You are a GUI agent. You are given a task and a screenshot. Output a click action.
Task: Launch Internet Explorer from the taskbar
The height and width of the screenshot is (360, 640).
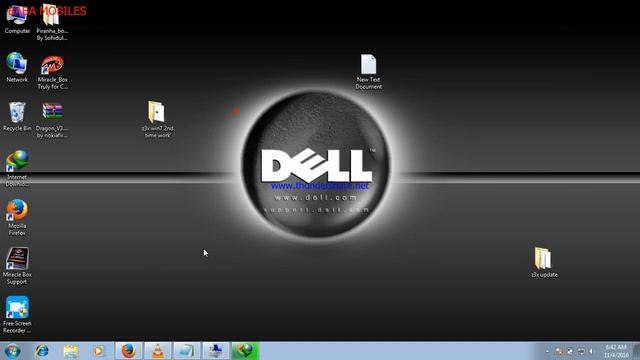(42, 351)
